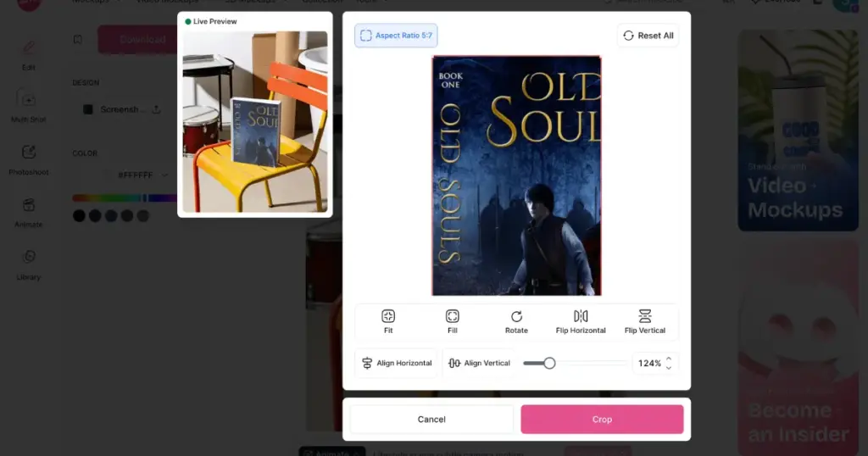Increase zoom with the up stepper arrow

click(x=669, y=359)
